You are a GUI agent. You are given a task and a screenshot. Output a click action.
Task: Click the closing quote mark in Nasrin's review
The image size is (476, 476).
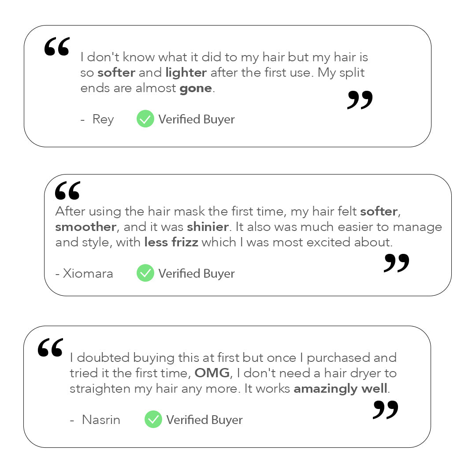[x=385, y=409]
